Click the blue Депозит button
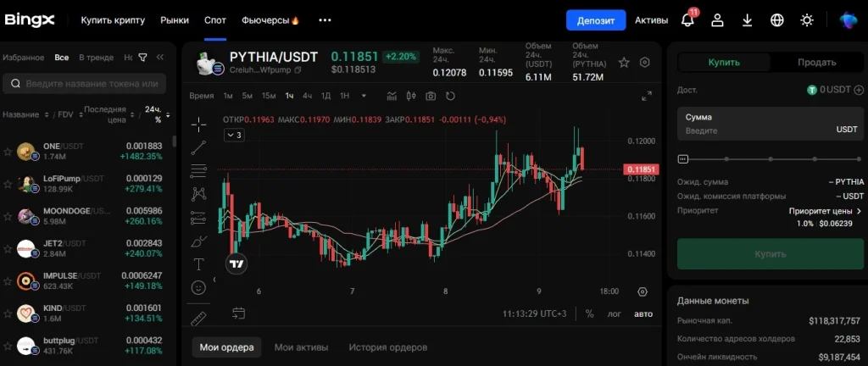The height and width of the screenshot is (366, 868). [596, 20]
